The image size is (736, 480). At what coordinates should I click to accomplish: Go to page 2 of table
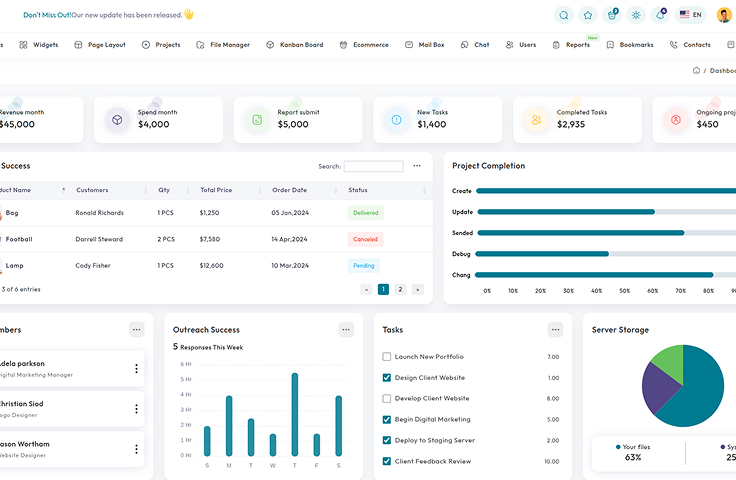coord(400,289)
